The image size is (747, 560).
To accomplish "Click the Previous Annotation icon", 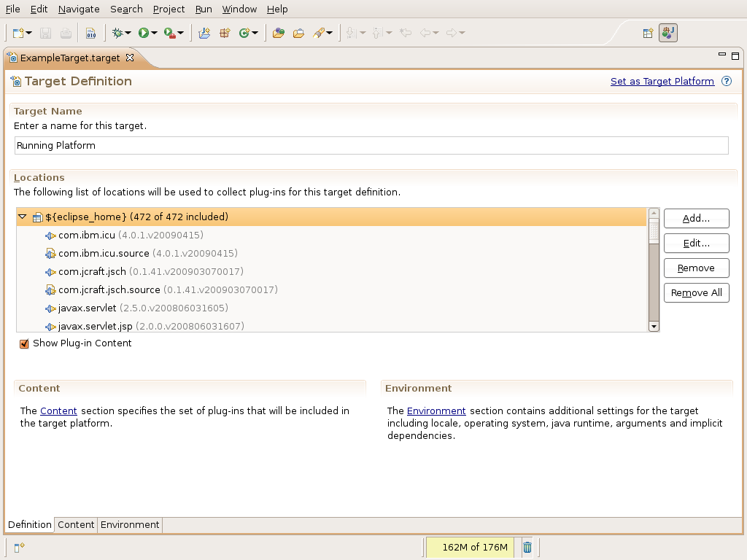I will 377,33.
